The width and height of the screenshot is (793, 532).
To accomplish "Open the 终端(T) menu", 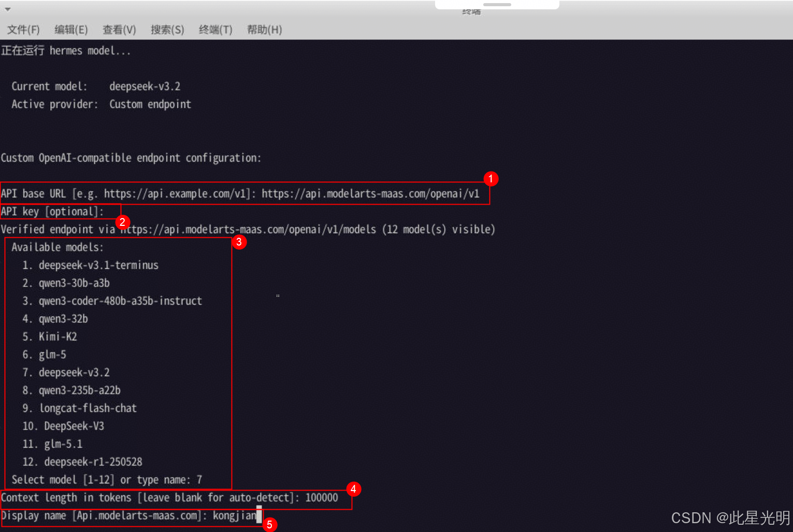I will (x=215, y=30).
